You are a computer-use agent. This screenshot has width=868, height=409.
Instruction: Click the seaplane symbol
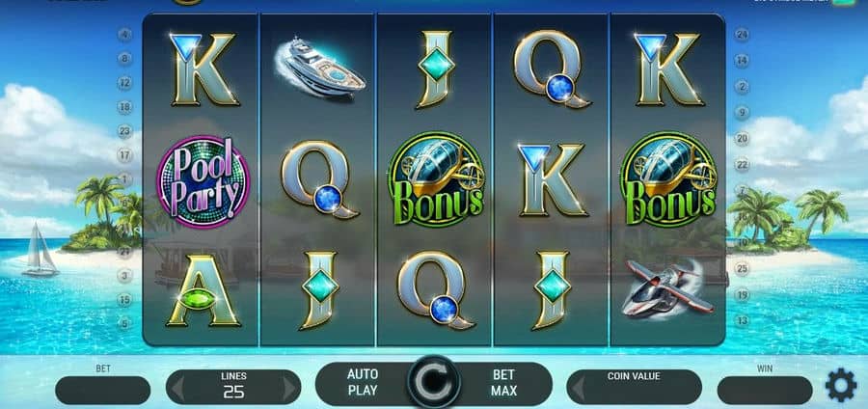[x=666, y=288]
